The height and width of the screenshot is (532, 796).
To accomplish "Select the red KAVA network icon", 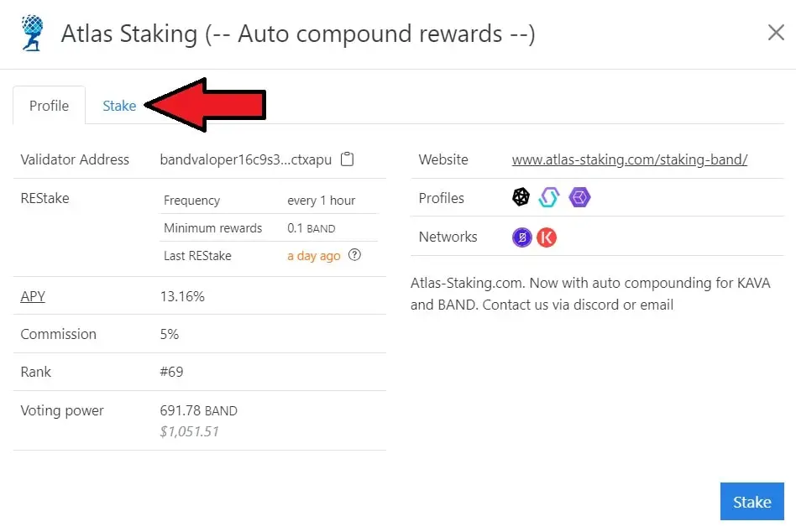I will (x=547, y=237).
